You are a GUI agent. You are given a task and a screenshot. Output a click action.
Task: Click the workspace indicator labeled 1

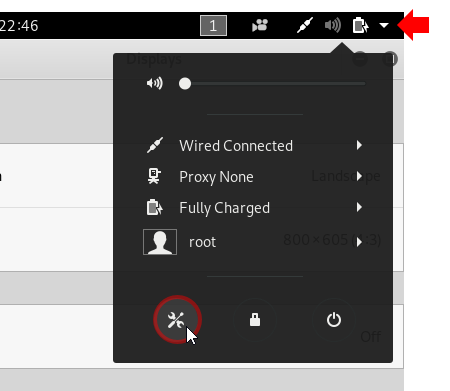(213, 25)
